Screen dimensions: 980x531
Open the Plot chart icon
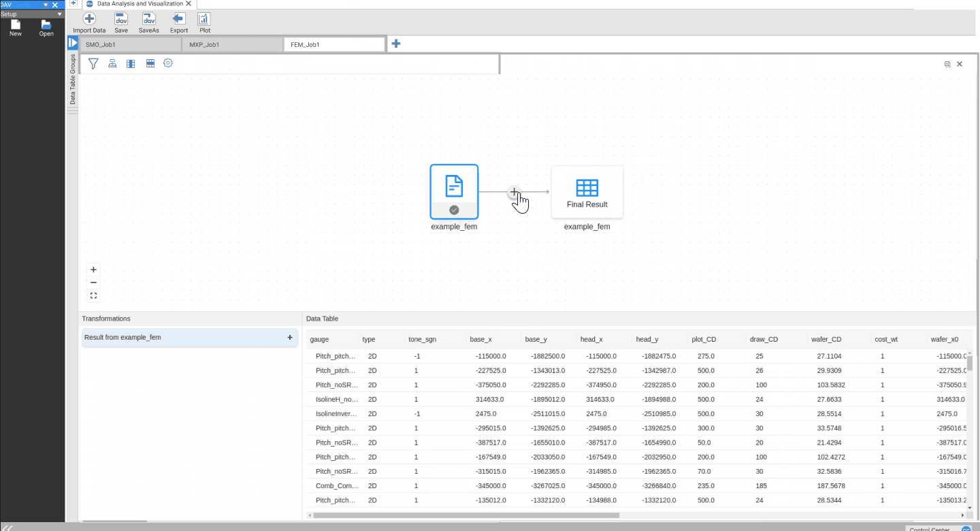[204, 19]
